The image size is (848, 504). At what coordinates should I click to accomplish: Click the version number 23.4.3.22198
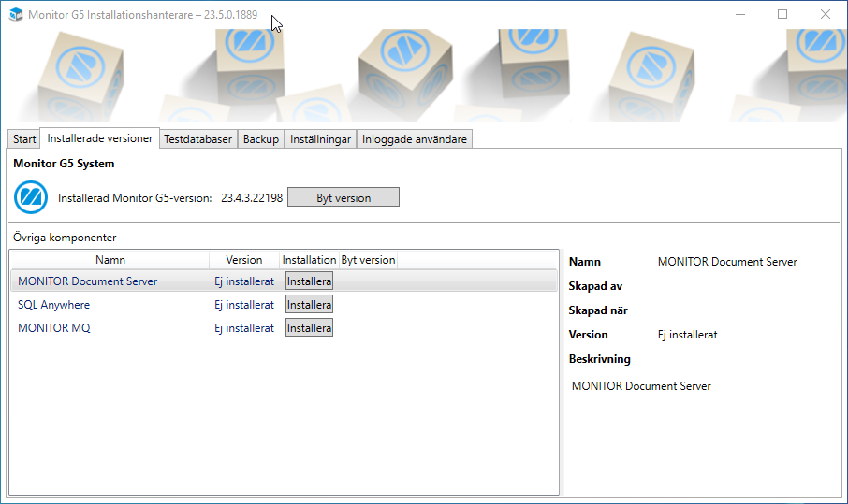click(252, 198)
